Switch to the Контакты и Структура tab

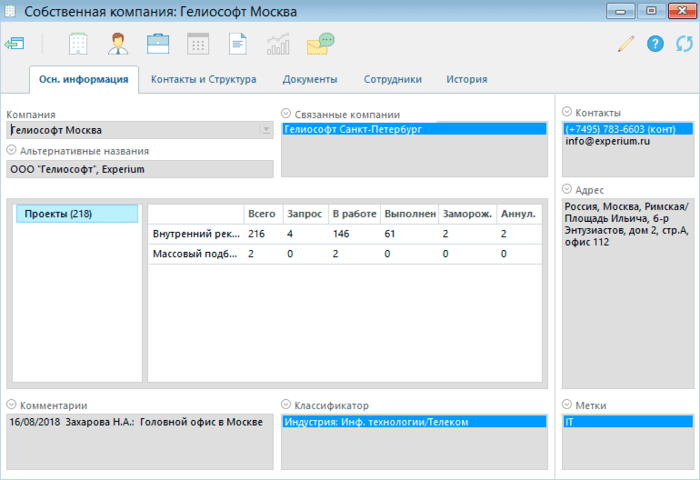click(204, 79)
